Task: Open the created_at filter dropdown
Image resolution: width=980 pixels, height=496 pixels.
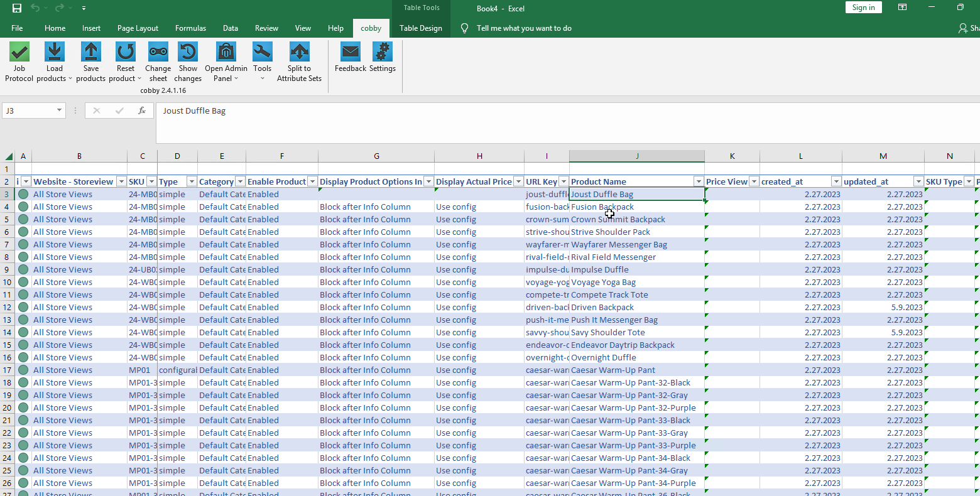Action: (836, 181)
